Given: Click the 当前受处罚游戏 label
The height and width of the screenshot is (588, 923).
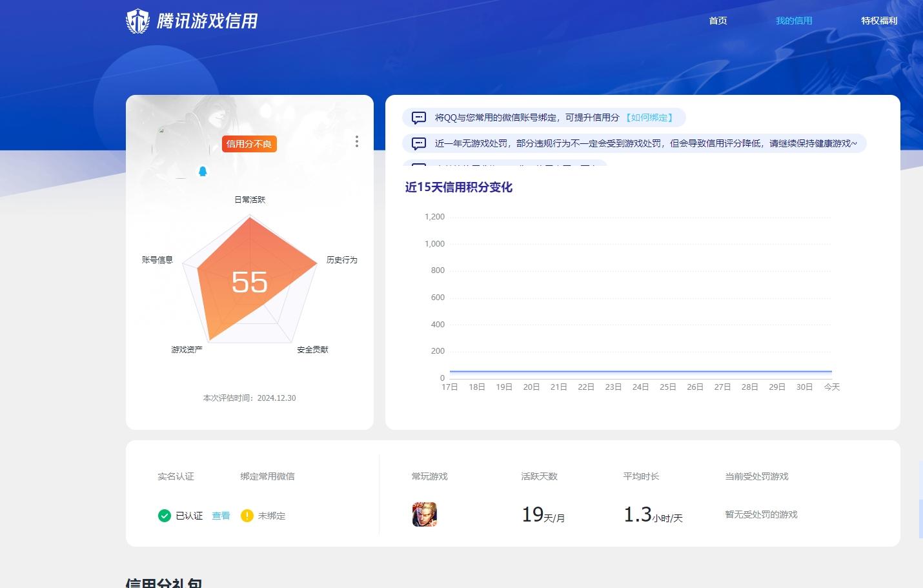Looking at the screenshot, I should pyautogui.click(x=756, y=476).
